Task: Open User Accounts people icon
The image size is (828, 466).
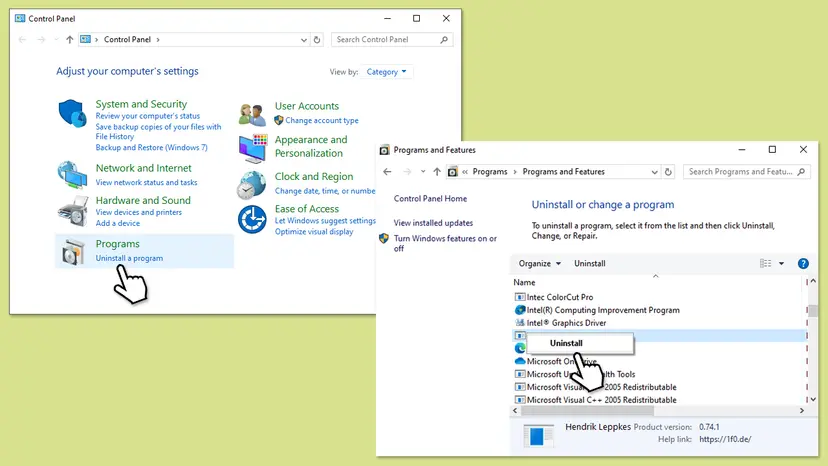Action: [x=252, y=114]
